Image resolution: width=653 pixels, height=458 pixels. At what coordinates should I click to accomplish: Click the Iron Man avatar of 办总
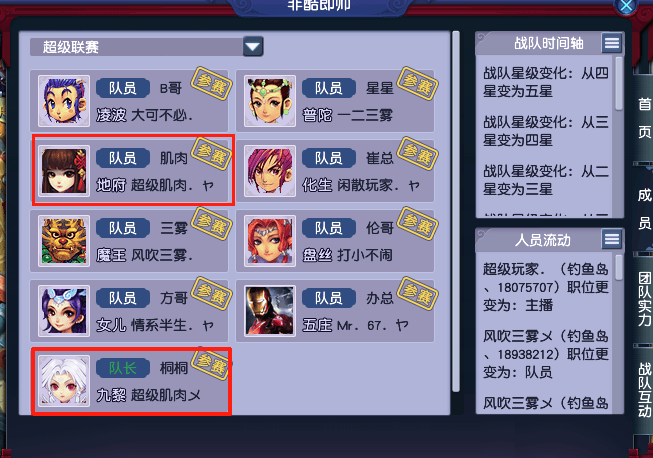click(270, 311)
